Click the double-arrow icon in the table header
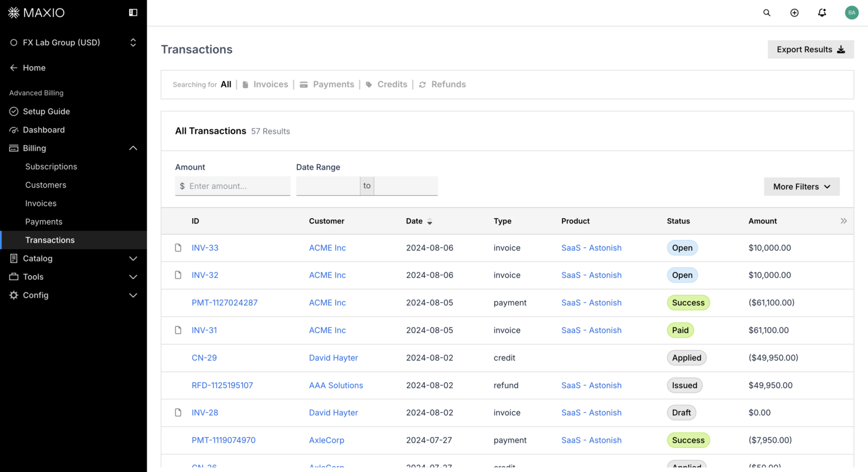The image size is (868, 472). point(843,221)
